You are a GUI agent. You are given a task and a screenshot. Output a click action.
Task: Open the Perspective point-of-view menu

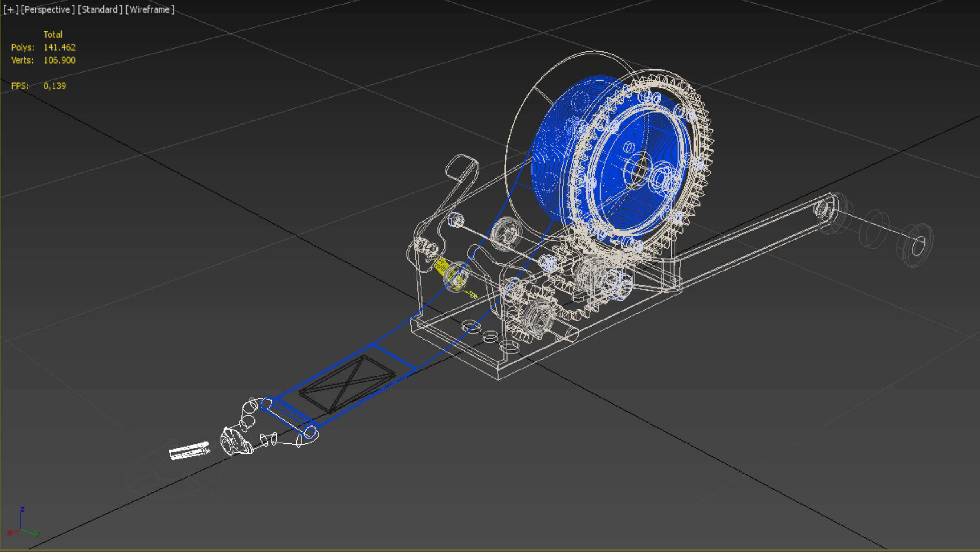click(47, 10)
